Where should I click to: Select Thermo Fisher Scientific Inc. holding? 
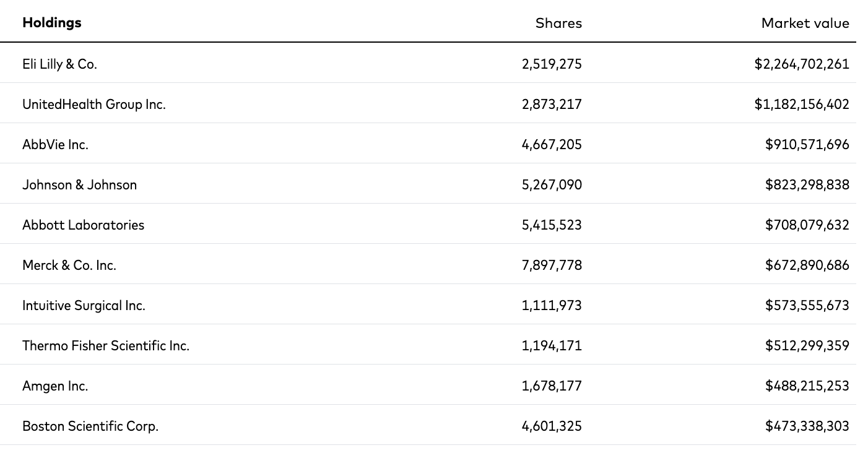[106, 345]
